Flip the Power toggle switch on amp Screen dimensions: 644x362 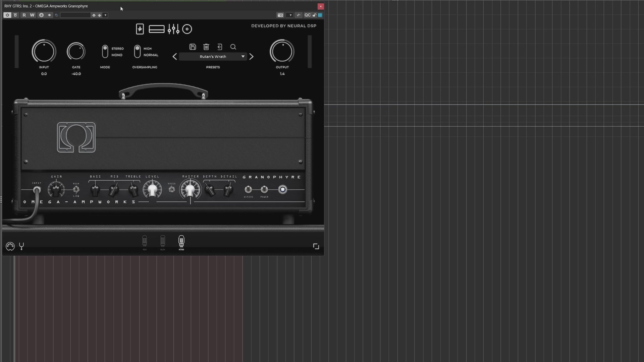coord(264,190)
